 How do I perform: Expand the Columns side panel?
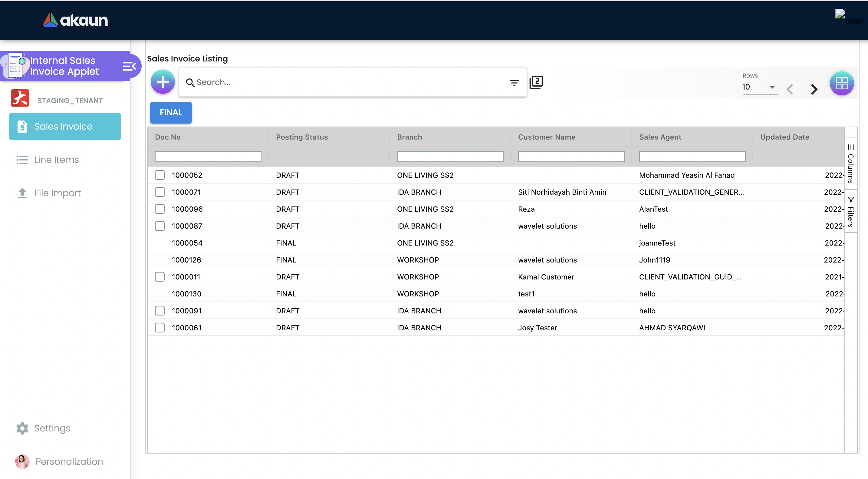850,164
